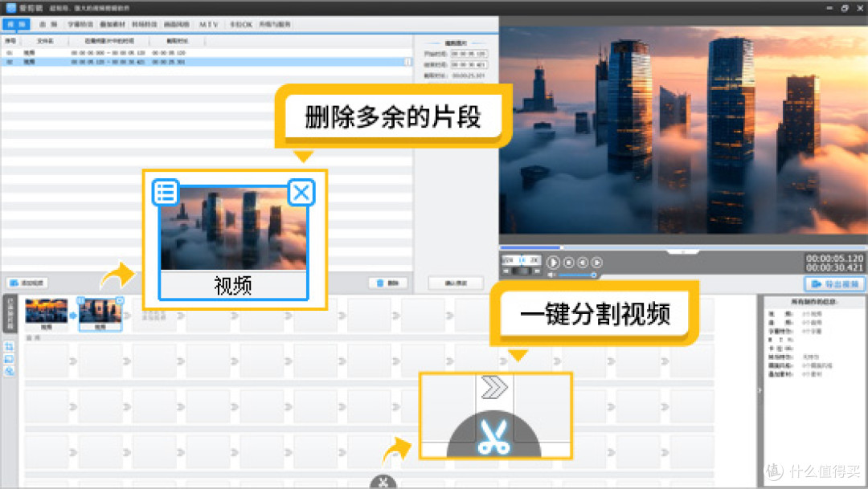This screenshot has height=489, width=868.
Task: Remove second clip via its corner X
Action: tap(120, 300)
